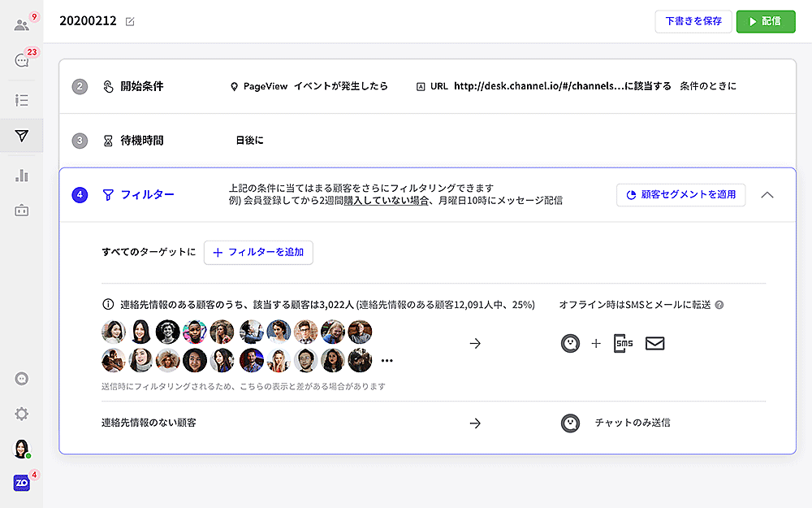Click the 顧客セグメントを適用 button

(680, 195)
